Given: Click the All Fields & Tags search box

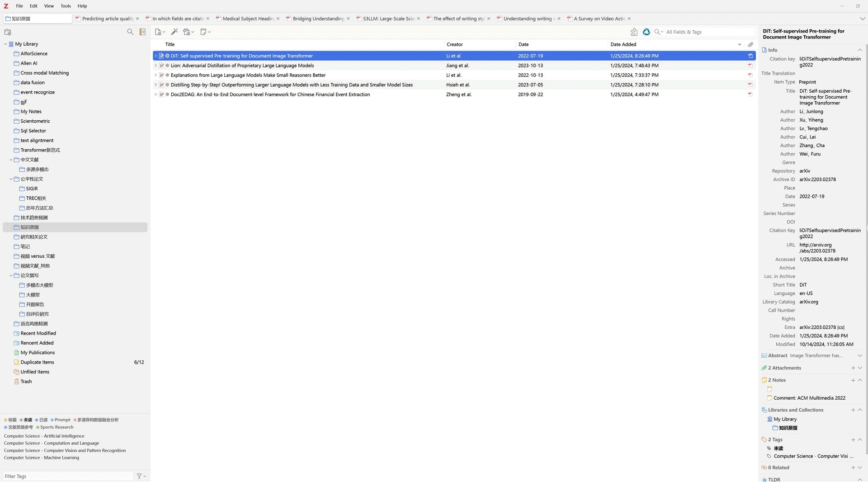Looking at the screenshot, I should point(709,32).
